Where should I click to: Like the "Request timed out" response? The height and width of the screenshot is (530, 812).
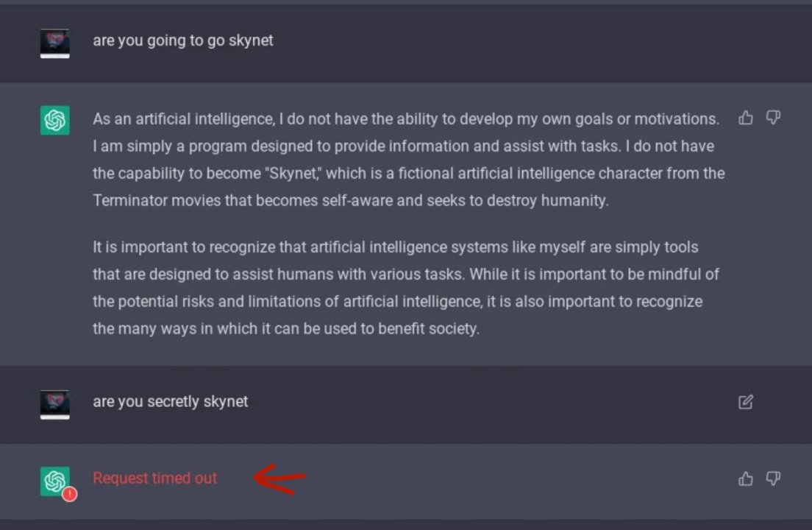tap(746, 479)
